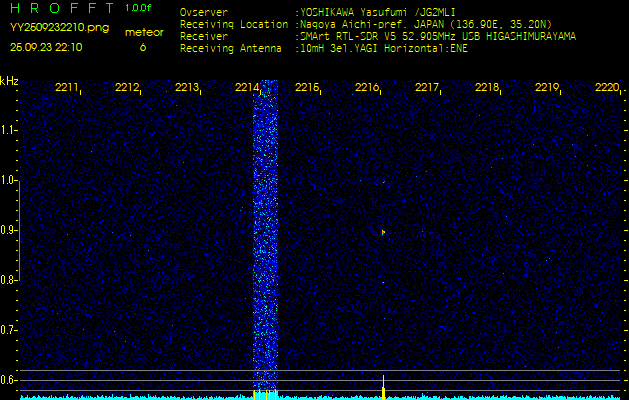The image size is (629, 400).
Task: Click the 0.7 kHz frequency label
Action: click(8, 330)
